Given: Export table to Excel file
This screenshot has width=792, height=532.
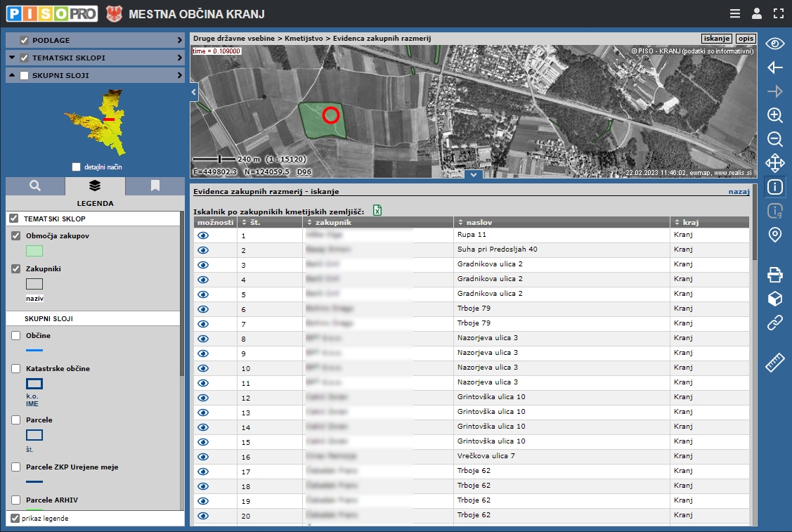Looking at the screenshot, I should tap(377, 210).
